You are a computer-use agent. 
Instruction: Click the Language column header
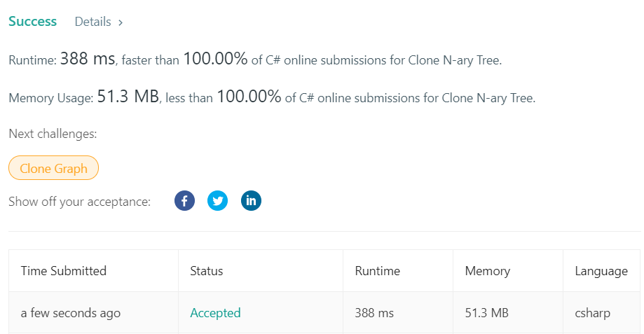pos(601,270)
